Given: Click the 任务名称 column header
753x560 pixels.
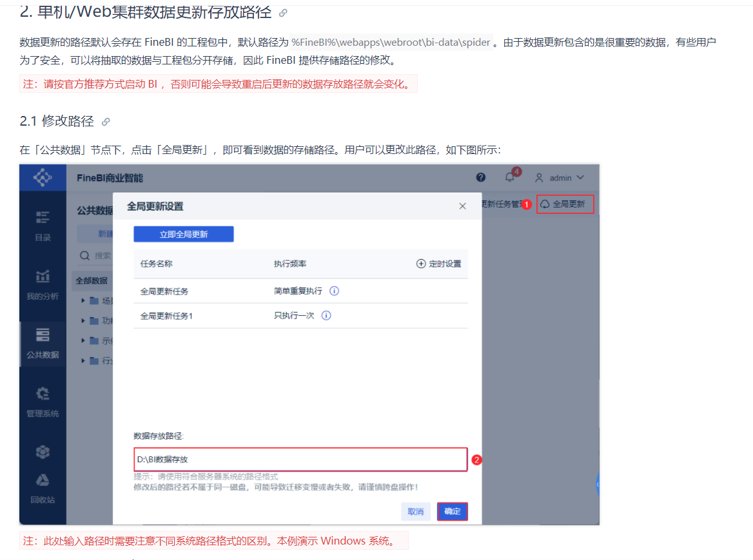Looking at the screenshot, I should pos(156,264).
